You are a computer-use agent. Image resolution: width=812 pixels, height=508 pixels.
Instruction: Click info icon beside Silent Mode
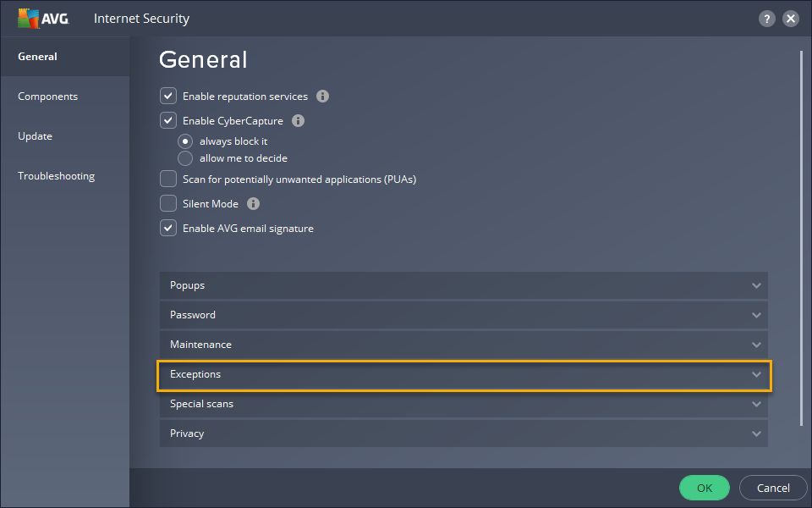(253, 204)
